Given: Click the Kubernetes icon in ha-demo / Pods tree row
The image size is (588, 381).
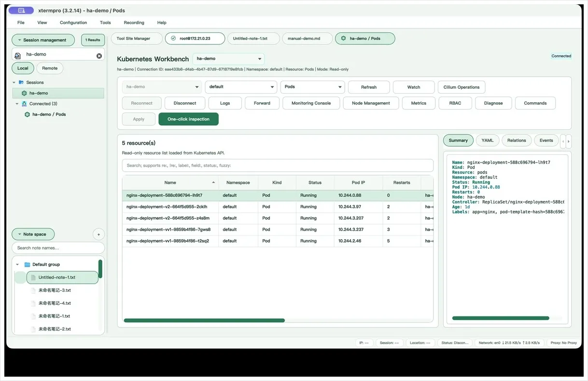Looking at the screenshot, I should click(x=28, y=114).
